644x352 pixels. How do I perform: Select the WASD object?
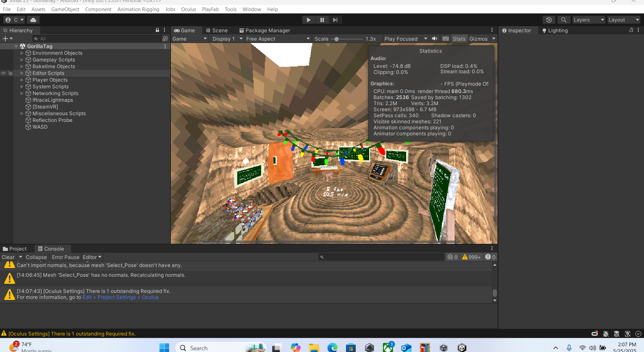click(x=40, y=127)
